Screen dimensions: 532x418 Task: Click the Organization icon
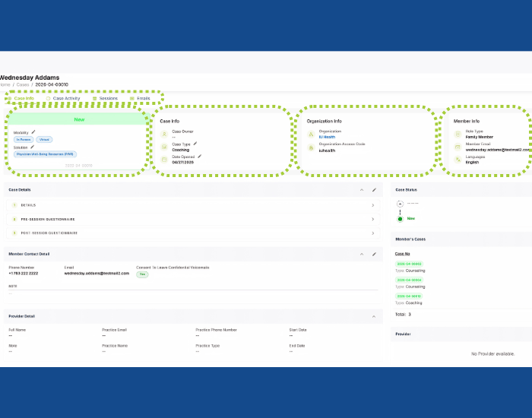pos(311,135)
